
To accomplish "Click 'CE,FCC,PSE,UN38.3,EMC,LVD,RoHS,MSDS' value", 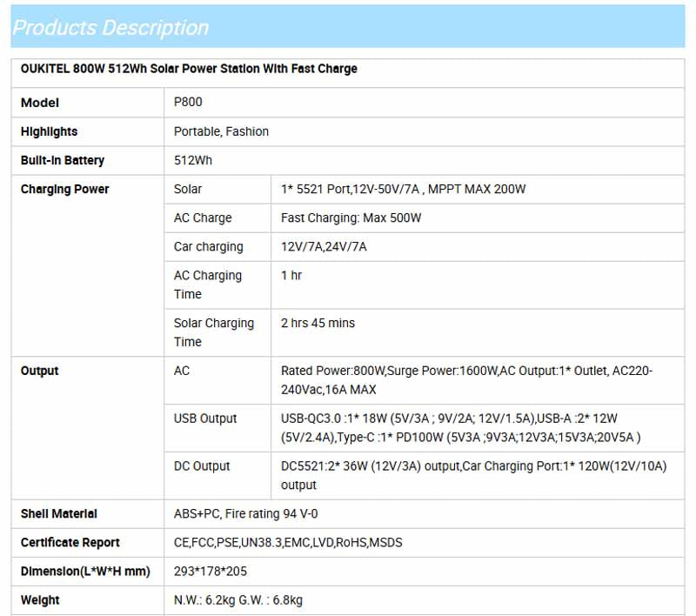I will (288, 543).
